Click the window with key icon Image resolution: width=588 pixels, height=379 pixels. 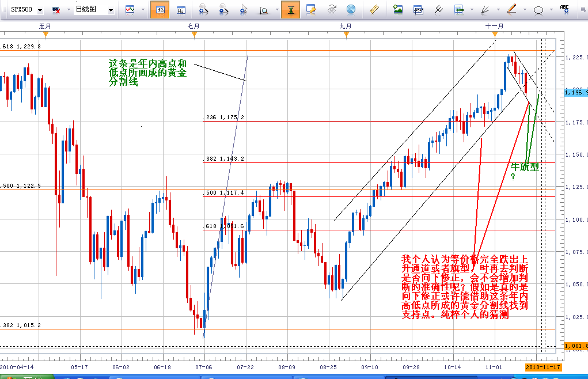(311, 10)
